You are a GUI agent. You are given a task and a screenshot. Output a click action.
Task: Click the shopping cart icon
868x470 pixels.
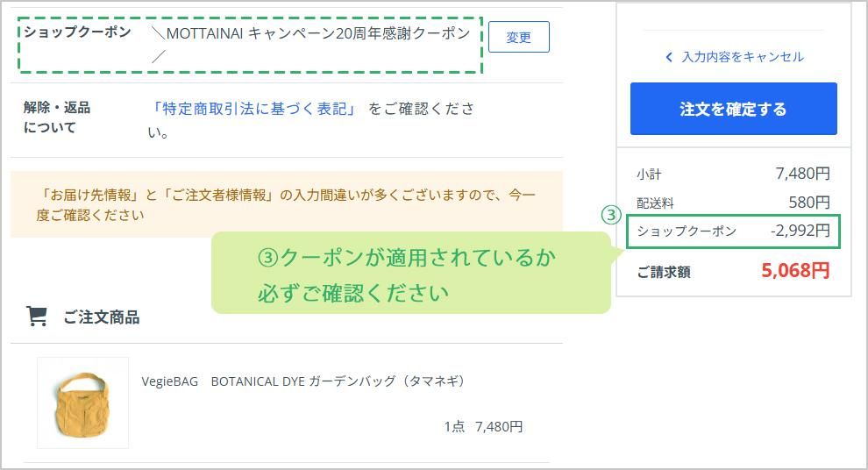(37, 317)
